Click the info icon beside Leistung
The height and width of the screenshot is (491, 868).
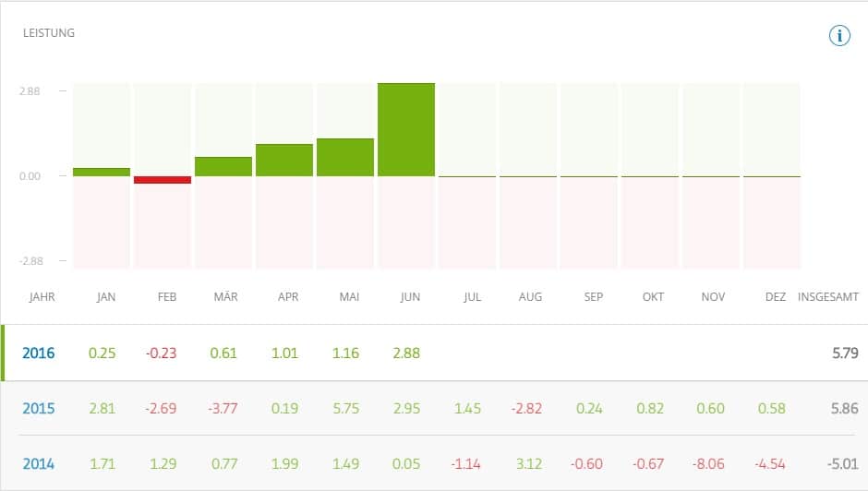838,36
